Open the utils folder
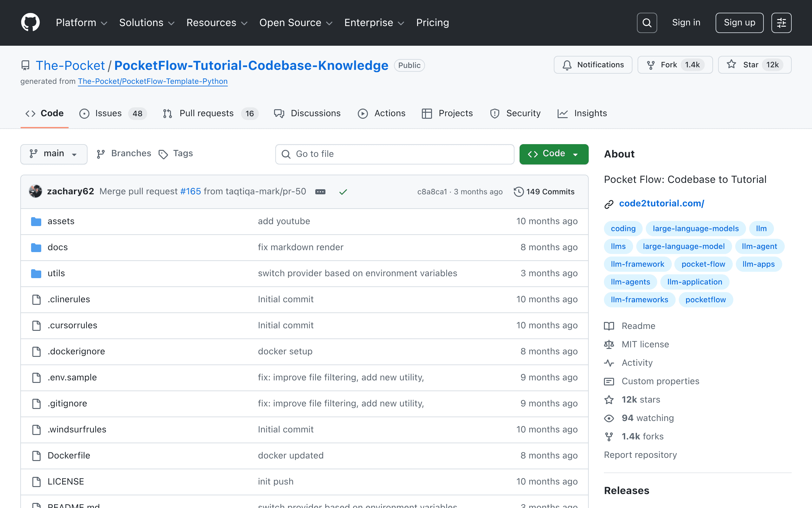 [56, 273]
